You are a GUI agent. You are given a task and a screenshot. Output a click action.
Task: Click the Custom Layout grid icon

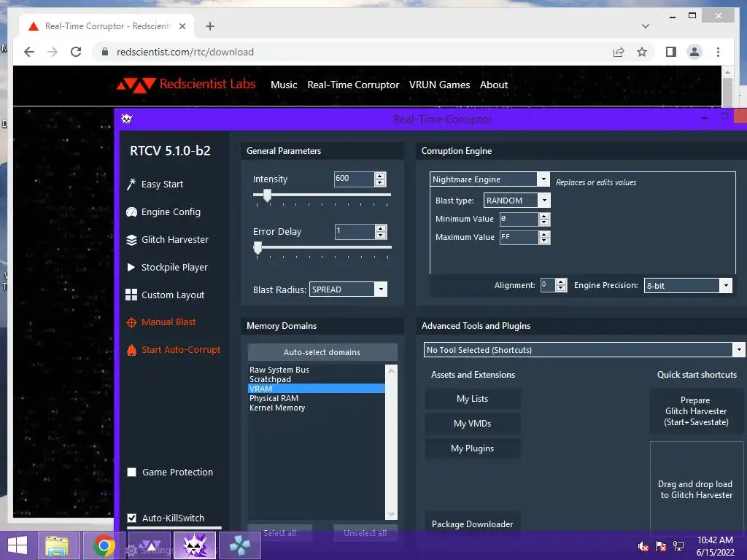(131, 295)
